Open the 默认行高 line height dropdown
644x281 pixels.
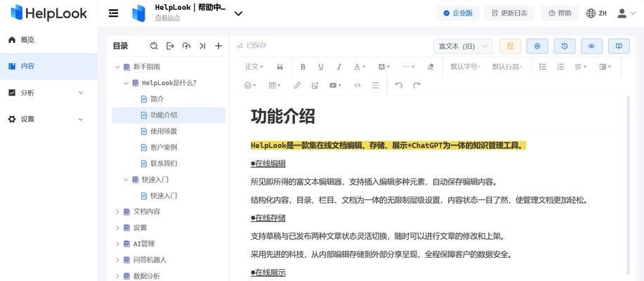(507, 67)
